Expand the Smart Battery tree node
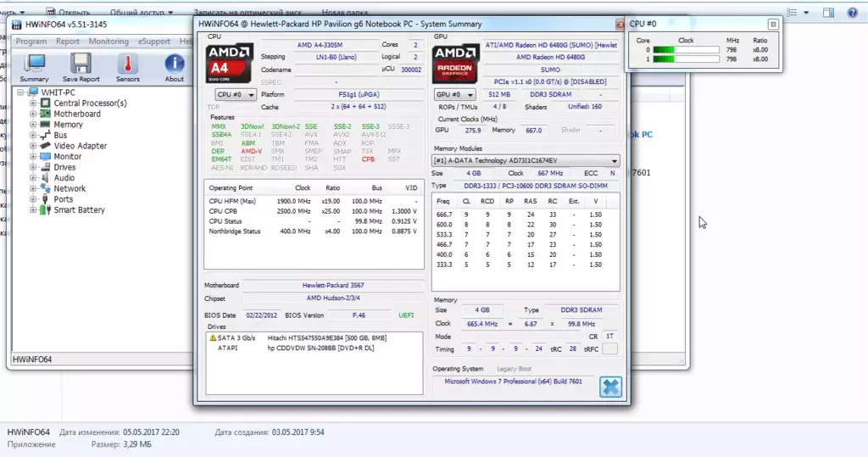 pos(33,210)
